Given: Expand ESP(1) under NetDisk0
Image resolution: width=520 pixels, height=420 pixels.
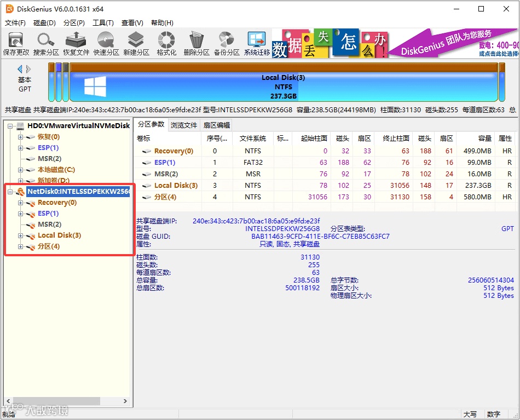Looking at the screenshot, I should [x=21, y=214].
